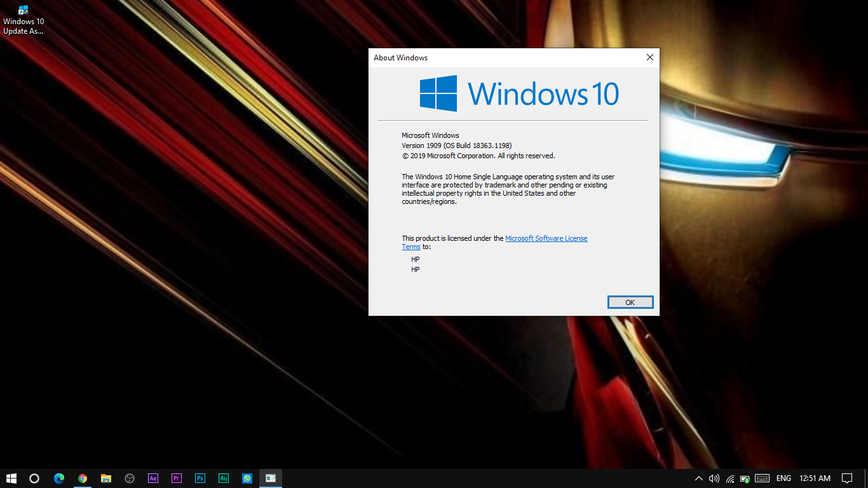Open the touch keyboard from tray

tap(763, 478)
